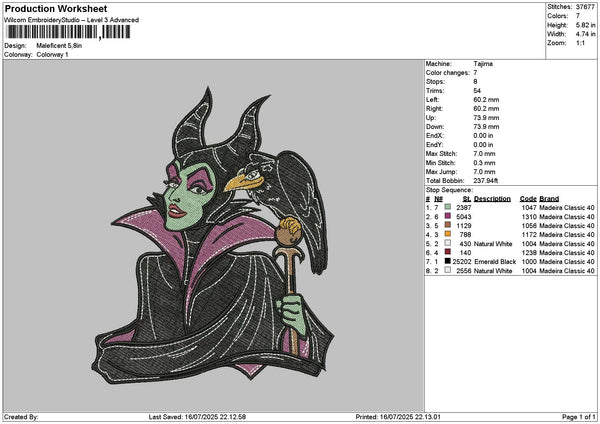600x424 pixels.
Task: Click the Min Stitch value '0.3 mm'
Action: coord(484,163)
